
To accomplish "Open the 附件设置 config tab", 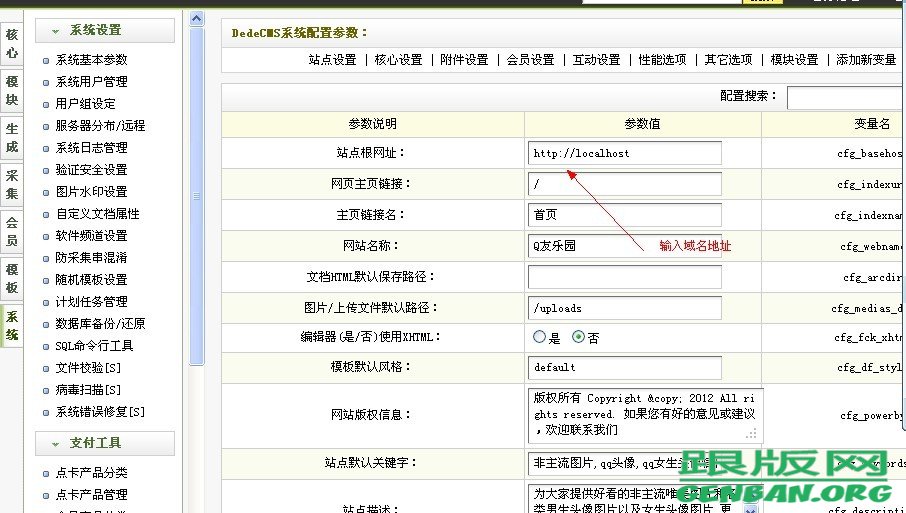I will pyautogui.click(x=464, y=60).
